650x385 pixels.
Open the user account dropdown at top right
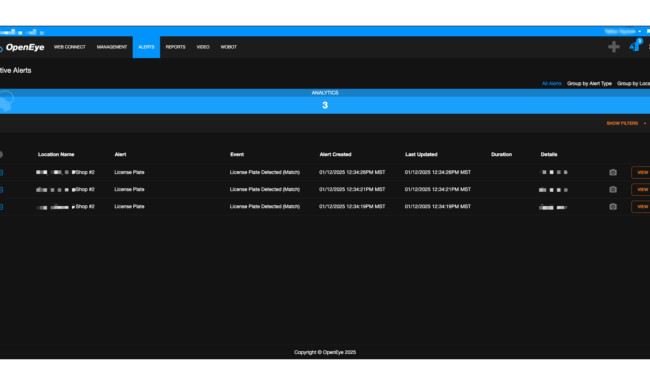pyautogui.click(x=623, y=31)
